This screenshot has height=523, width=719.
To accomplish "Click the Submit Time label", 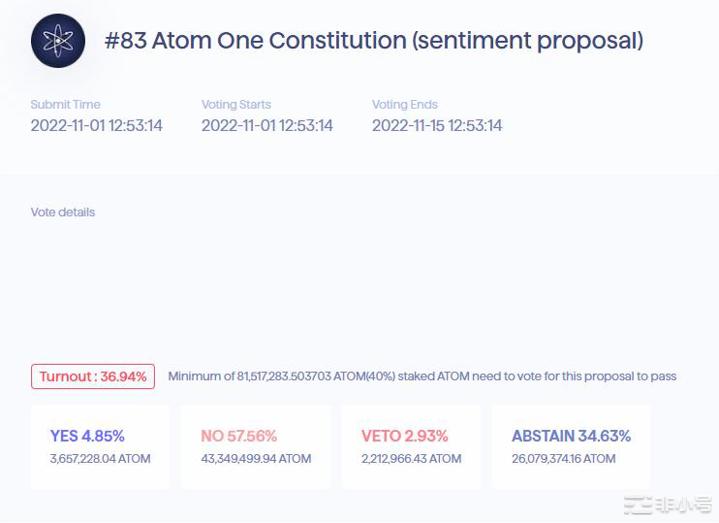I will (65, 104).
